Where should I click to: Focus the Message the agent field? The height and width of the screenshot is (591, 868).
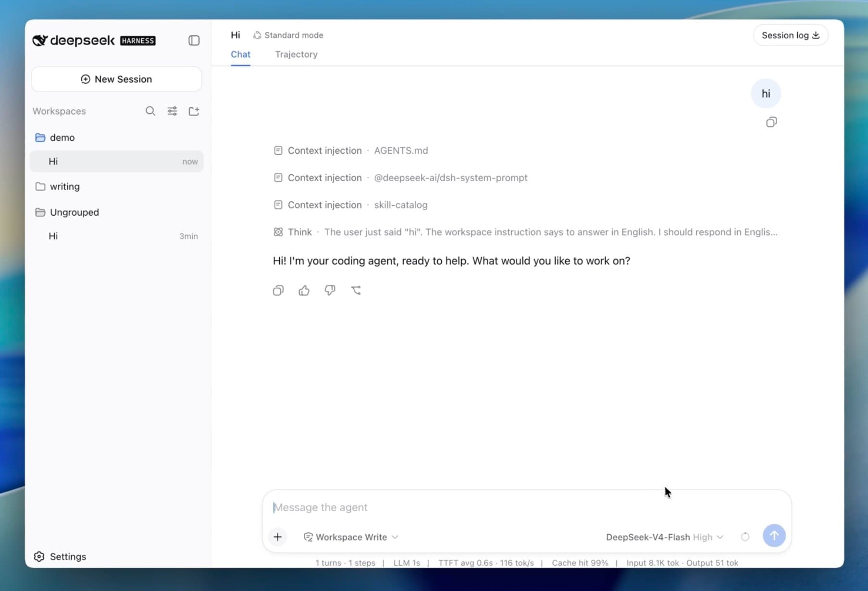[x=526, y=507]
